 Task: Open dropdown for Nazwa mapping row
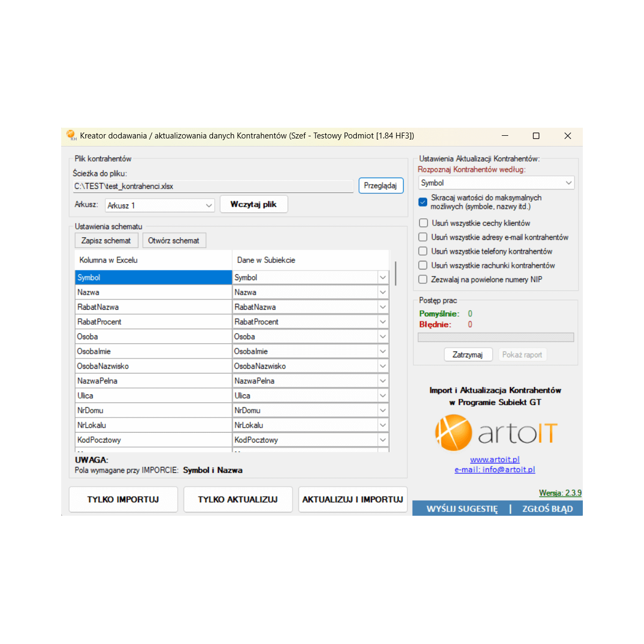pos(383,292)
